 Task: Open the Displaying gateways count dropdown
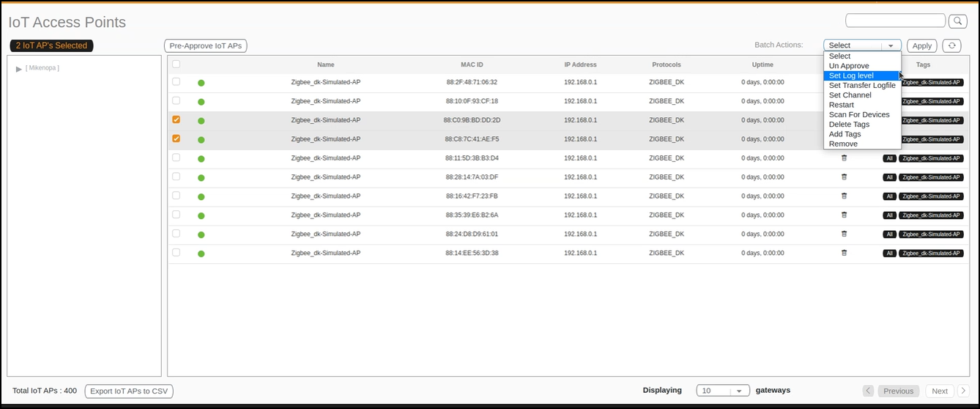723,391
